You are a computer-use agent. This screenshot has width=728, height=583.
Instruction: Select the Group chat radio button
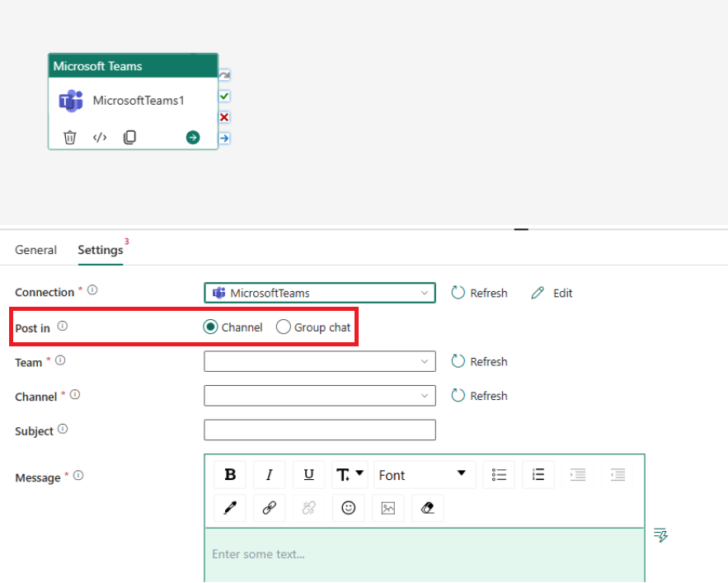coord(283,327)
